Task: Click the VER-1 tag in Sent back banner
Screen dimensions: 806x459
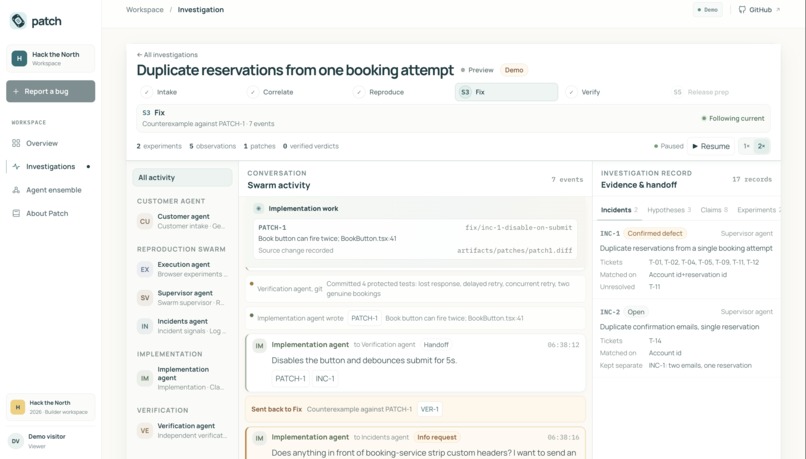Action: [430, 409]
